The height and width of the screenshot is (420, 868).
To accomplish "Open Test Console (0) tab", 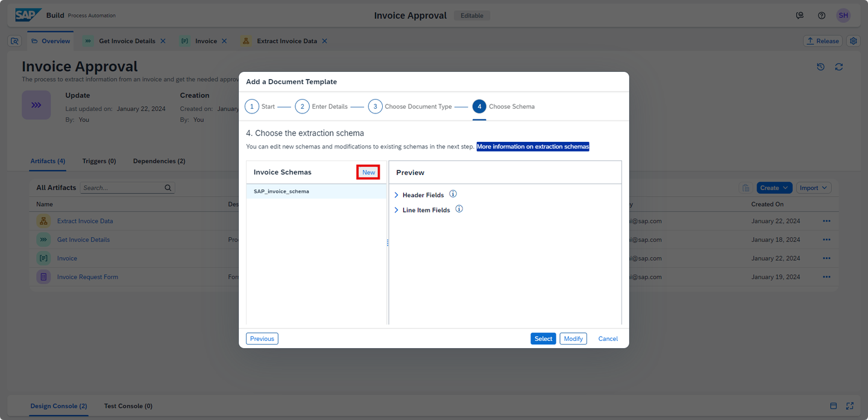I will 128,406.
